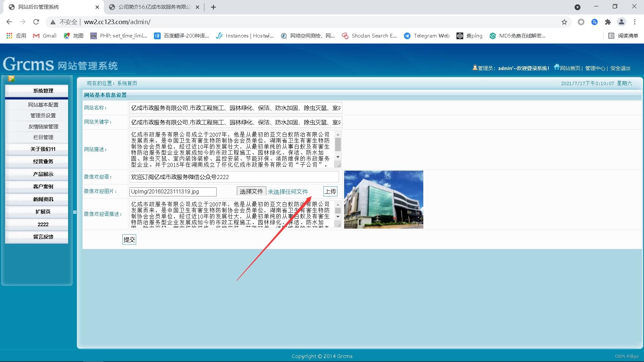Expand the 客户案例 sidebar section
This screenshot has height=362, width=644.
click(37, 187)
